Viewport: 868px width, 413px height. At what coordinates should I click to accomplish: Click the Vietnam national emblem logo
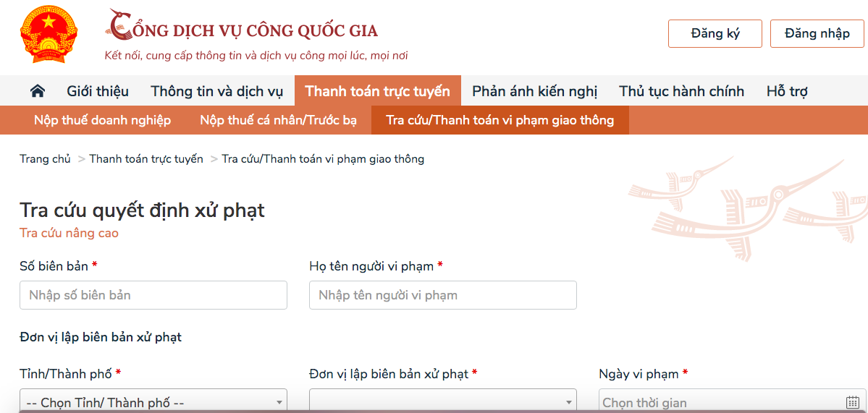point(49,35)
